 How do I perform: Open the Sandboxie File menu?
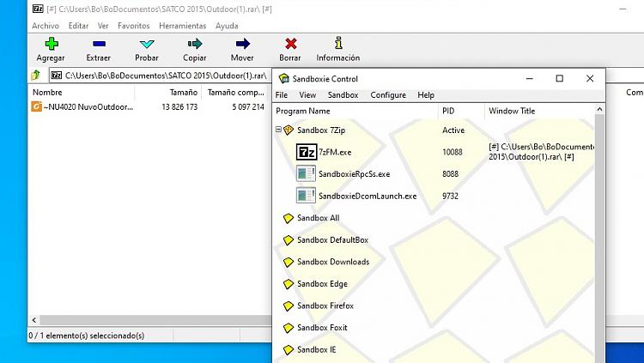tap(282, 95)
